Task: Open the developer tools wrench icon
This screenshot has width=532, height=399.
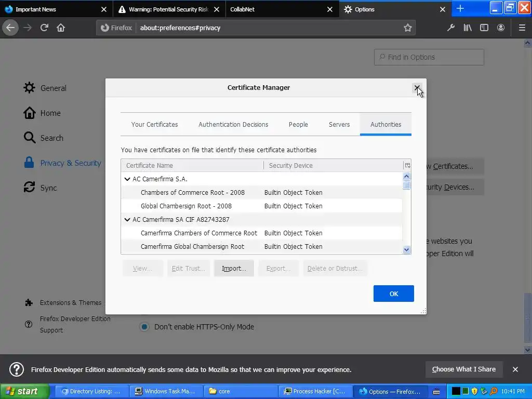Action: (x=450, y=28)
